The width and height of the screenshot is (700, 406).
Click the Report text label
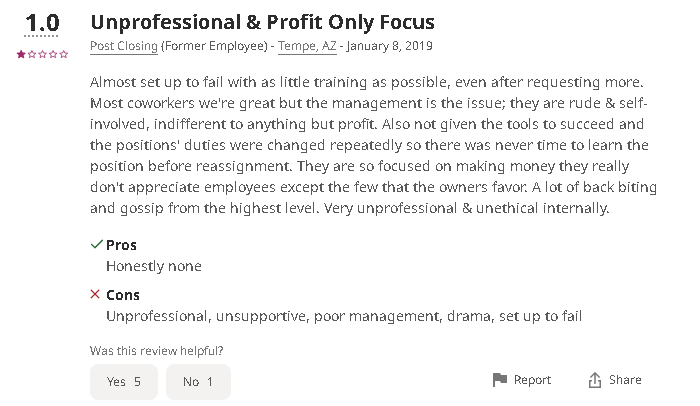click(x=532, y=380)
